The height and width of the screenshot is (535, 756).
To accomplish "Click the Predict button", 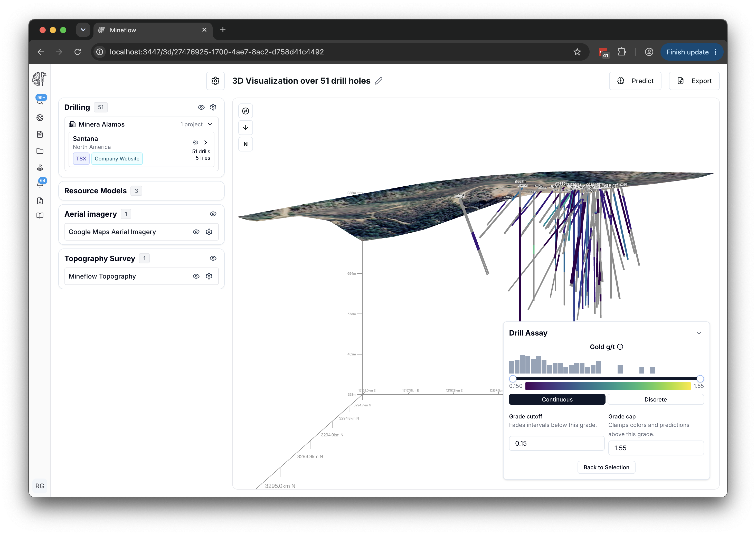I will coord(635,81).
